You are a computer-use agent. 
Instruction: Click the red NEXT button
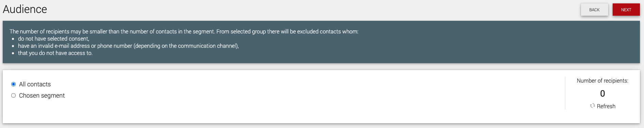626,10
